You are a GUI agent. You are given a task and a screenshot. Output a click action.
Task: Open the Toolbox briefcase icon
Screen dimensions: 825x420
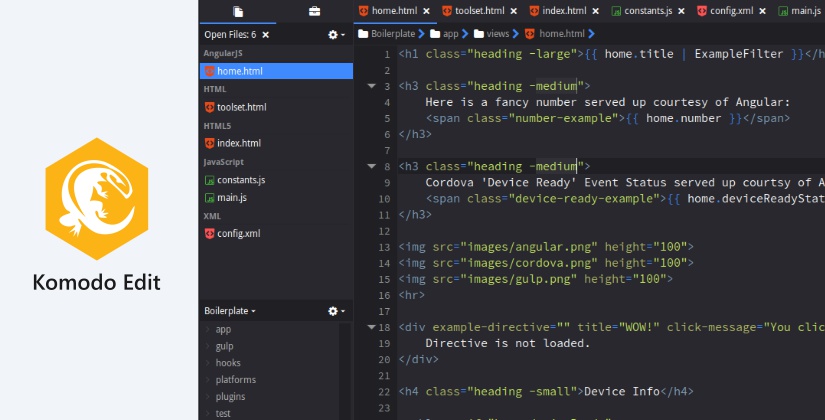tap(314, 11)
